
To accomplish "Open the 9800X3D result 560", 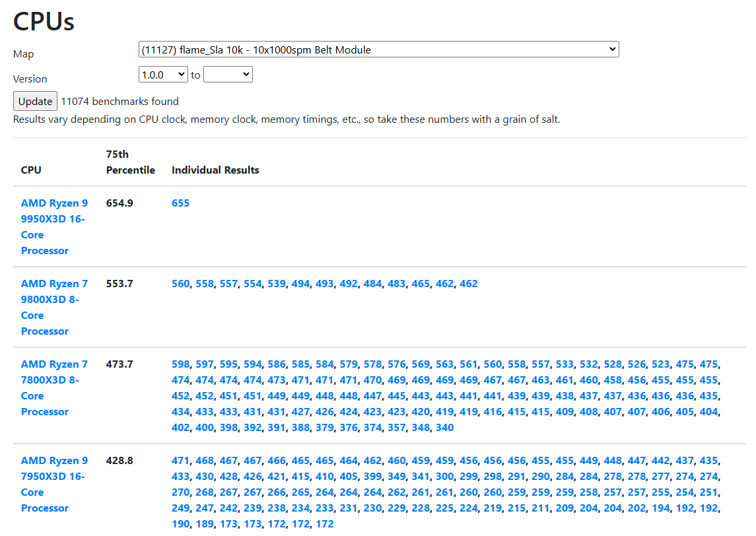I will pyautogui.click(x=180, y=283).
